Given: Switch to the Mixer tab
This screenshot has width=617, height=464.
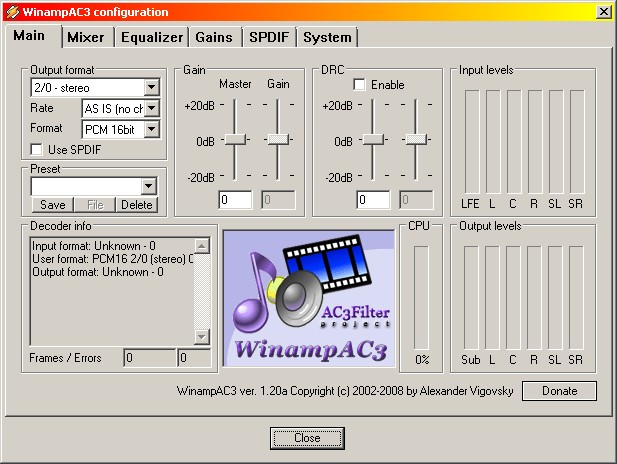Looking at the screenshot, I should coord(86,37).
